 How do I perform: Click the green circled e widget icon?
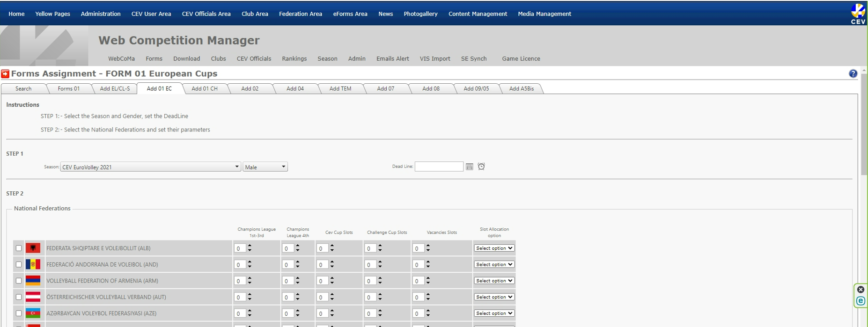[861, 301]
